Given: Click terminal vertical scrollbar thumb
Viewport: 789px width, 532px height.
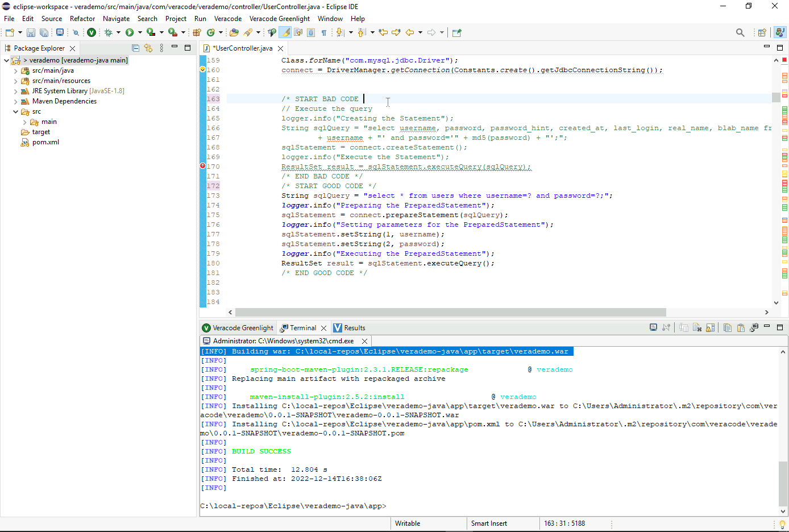Looking at the screenshot, I should point(783,483).
